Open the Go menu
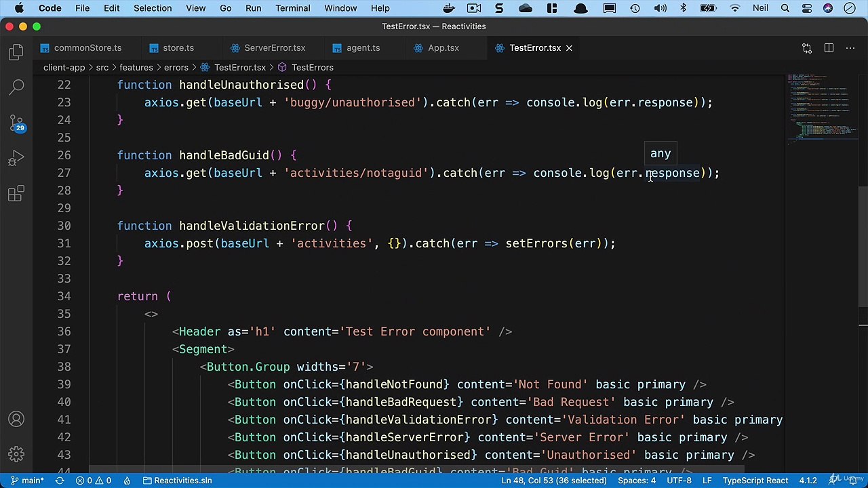The width and height of the screenshot is (868, 488). click(x=225, y=8)
